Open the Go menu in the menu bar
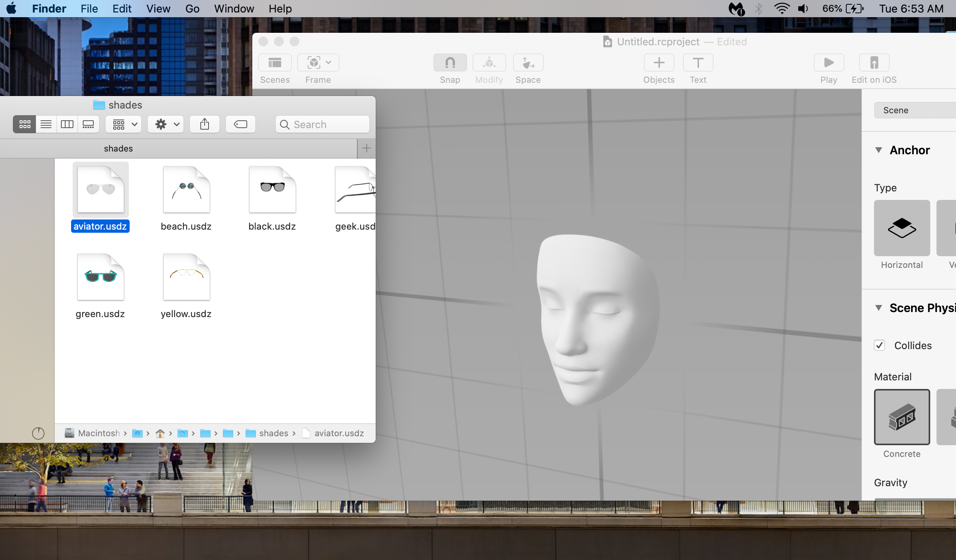Image resolution: width=956 pixels, height=560 pixels. click(192, 9)
